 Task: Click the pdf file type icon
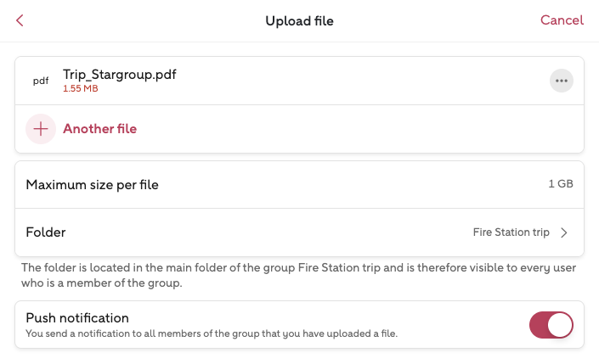[x=41, y=81]
